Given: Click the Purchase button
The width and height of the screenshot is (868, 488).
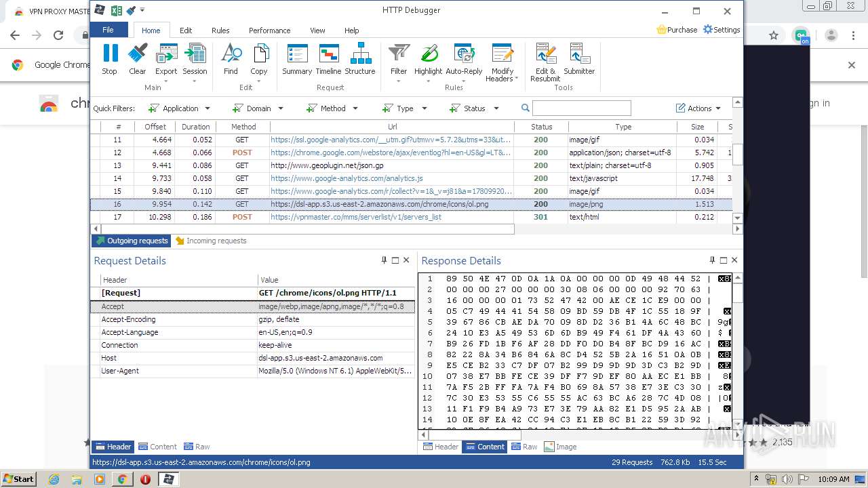Looking at the screenshot, I should click(677, 30).
